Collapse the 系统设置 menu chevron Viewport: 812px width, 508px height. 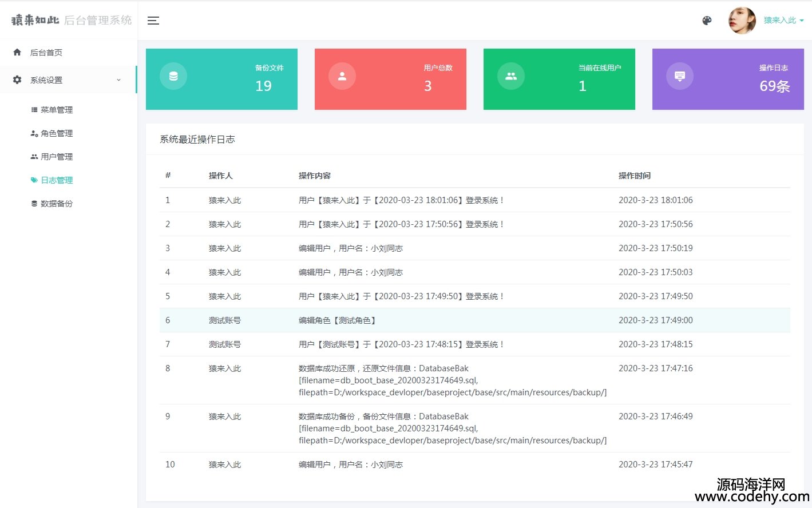(x=118, y=80)
